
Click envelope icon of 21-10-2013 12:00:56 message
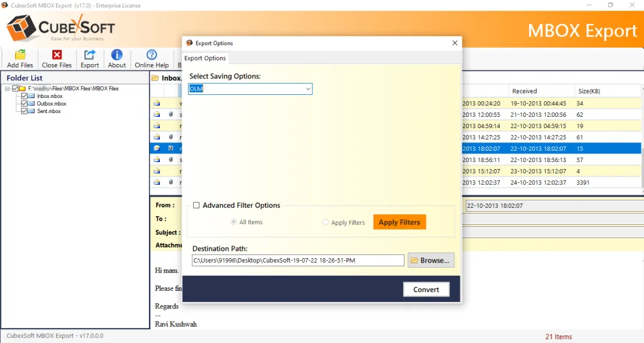click(x=157, y=114)
